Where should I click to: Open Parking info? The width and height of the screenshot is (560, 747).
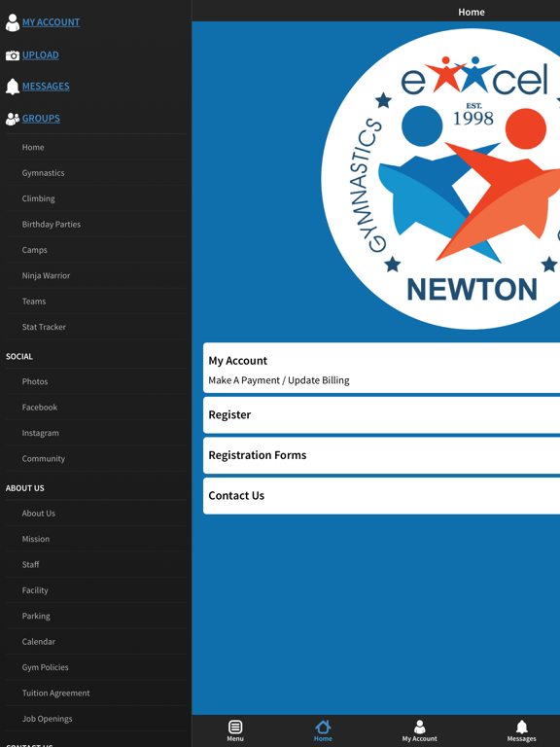[x=95, y=617]
